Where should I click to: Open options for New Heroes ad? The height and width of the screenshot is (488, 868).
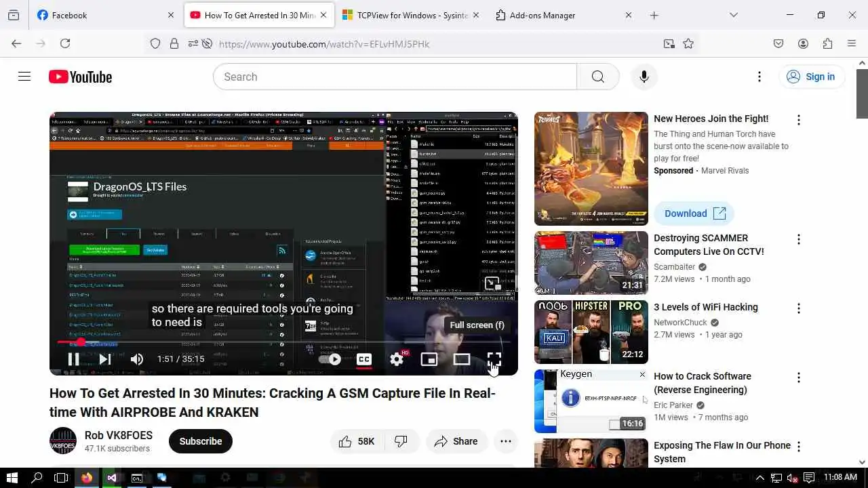798,120
